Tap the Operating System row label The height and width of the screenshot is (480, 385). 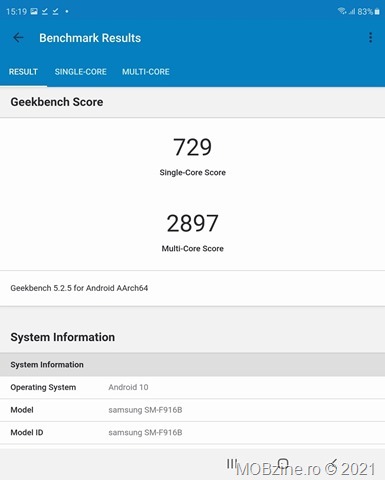[x=43, y=387]
